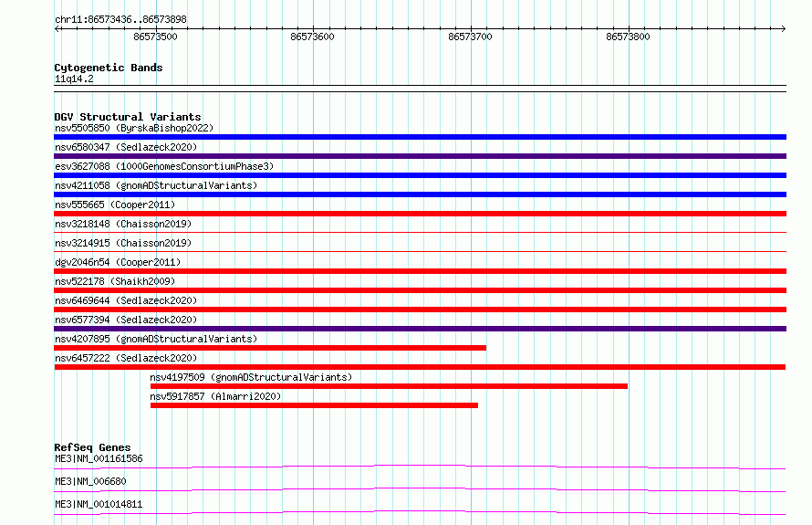Viewport: 812px width, 525px height.
Task: Click the thin red line under nsv3214915
Action: pyautogui.click(x=420, y=251)
